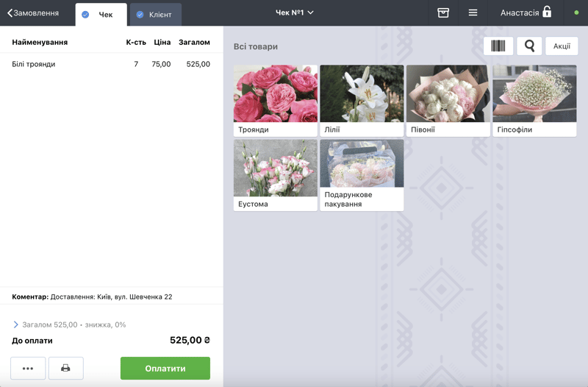The width and height of the screenshot is (588, 387).
Task: Toggle the checkmark on Клієнт tab
Action: pos(140,14)
